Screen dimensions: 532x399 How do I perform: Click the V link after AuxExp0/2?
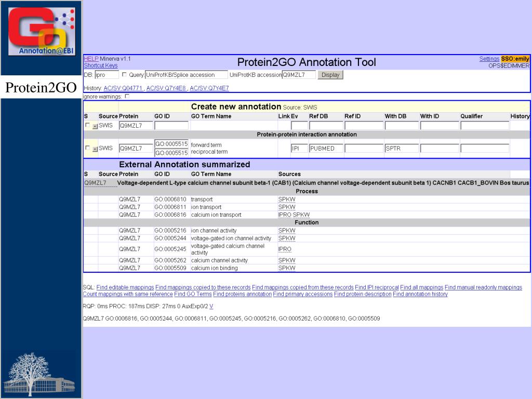click(211, 307)
